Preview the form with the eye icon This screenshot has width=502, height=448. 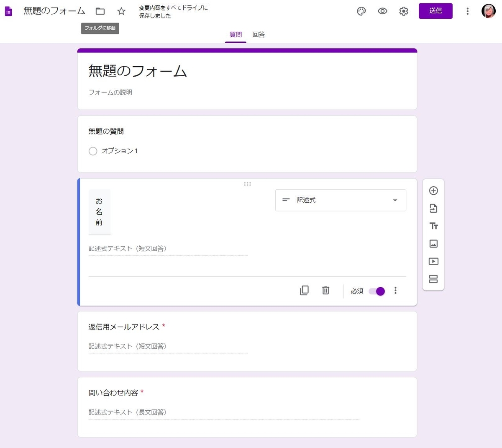pos(382,11)
